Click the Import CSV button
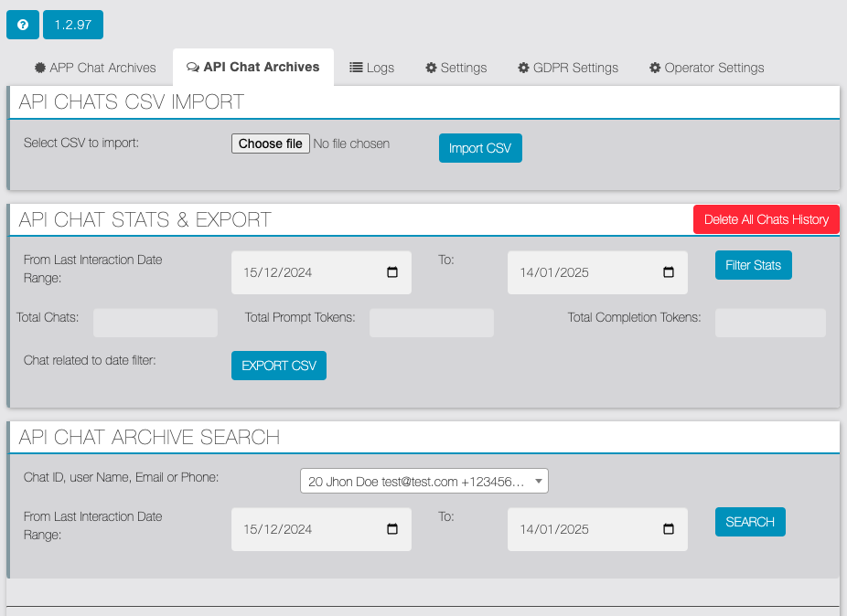This screenshot has width=847, height=616. [480, 148]
